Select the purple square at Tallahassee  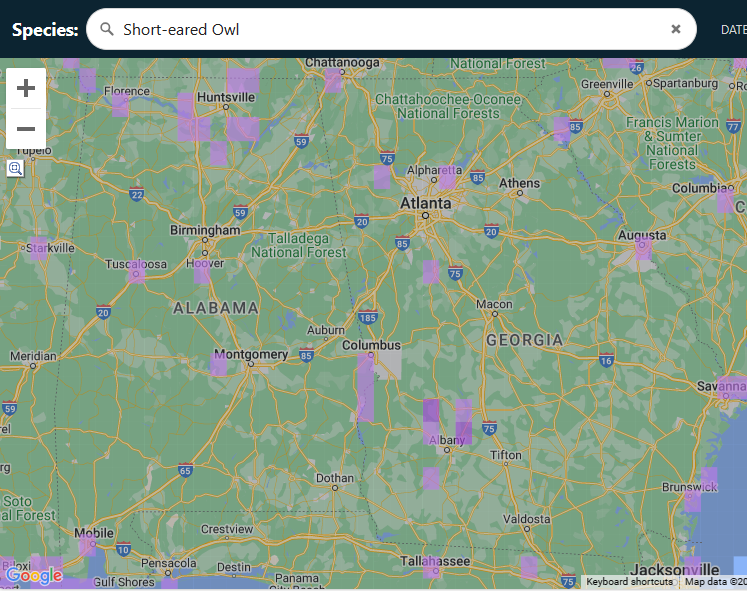431,567
